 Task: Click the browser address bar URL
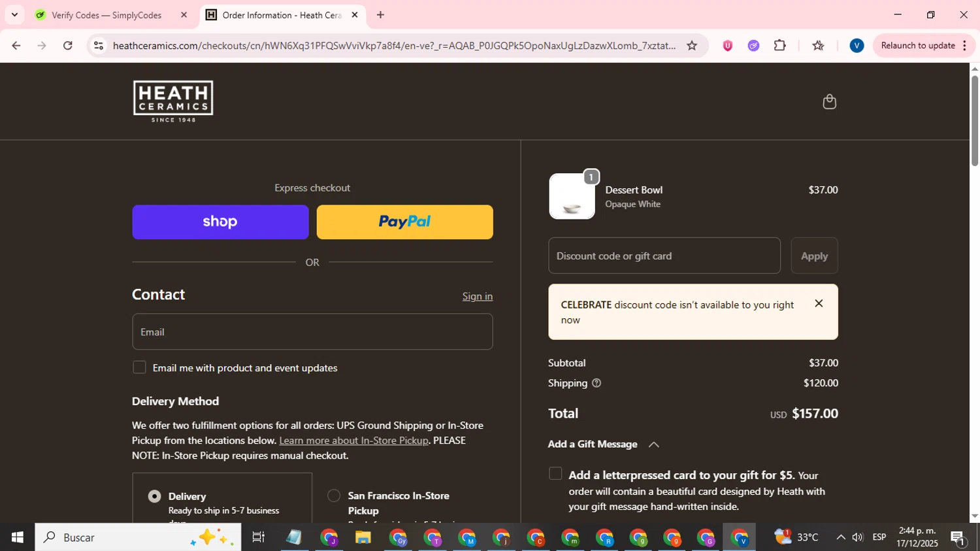(x=394, y=46)
